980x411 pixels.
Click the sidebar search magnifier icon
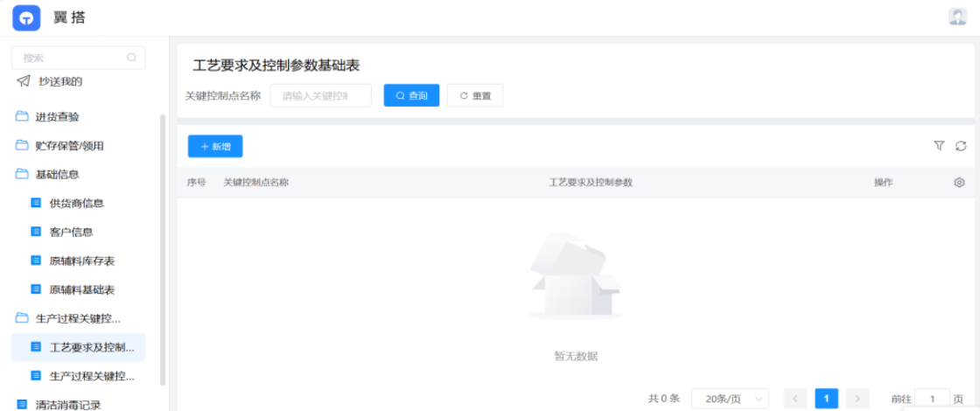pos(131,58)
